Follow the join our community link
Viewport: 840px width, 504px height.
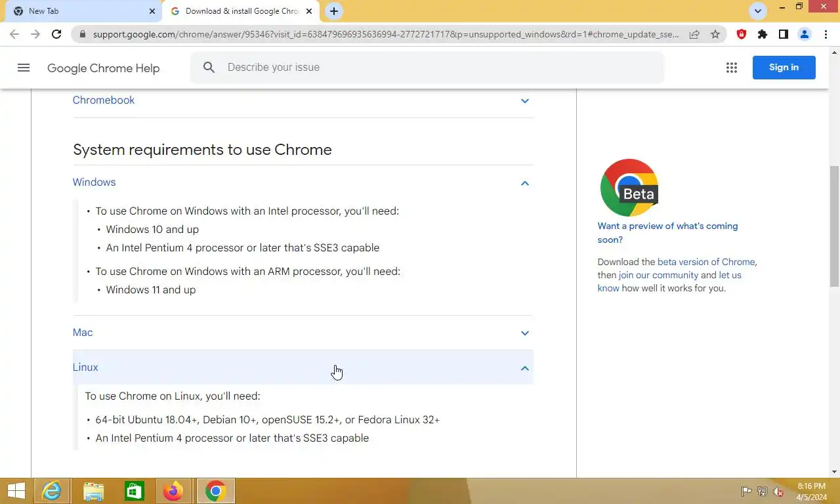(658, 275)
